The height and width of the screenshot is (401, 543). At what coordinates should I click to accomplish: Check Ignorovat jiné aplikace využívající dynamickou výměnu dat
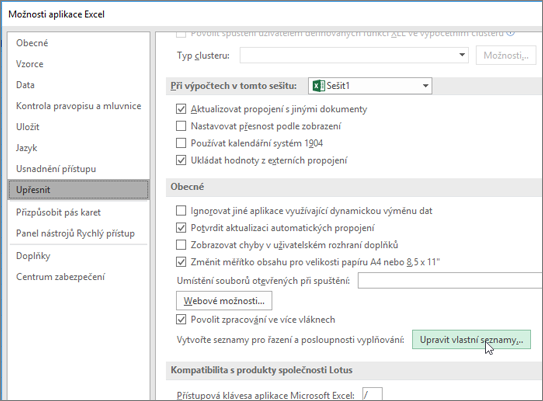pyautogui.click(x=181, y=211)
